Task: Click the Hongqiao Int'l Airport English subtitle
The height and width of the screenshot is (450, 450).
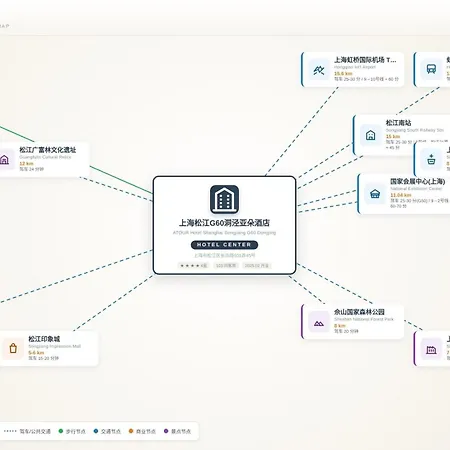Action: point(355,67)
